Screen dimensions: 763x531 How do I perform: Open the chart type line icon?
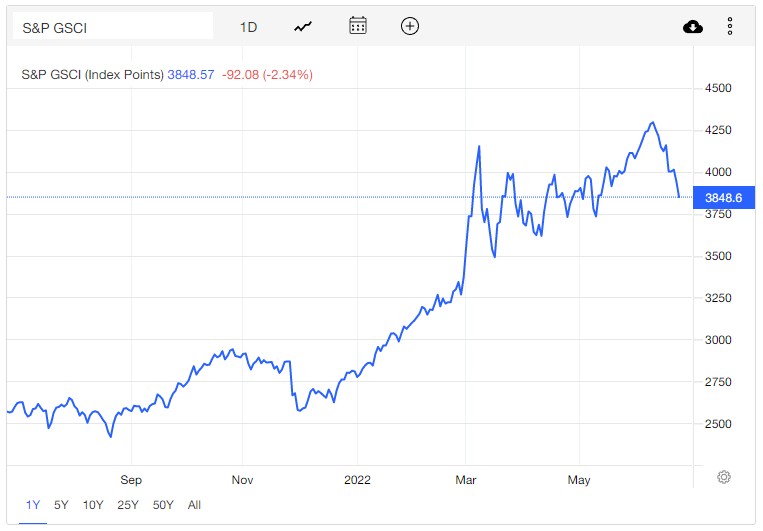click(x=303, y=27)
